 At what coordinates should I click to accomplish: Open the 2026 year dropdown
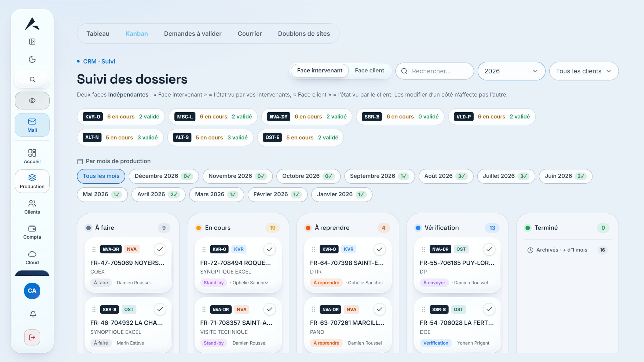[511, 71]
